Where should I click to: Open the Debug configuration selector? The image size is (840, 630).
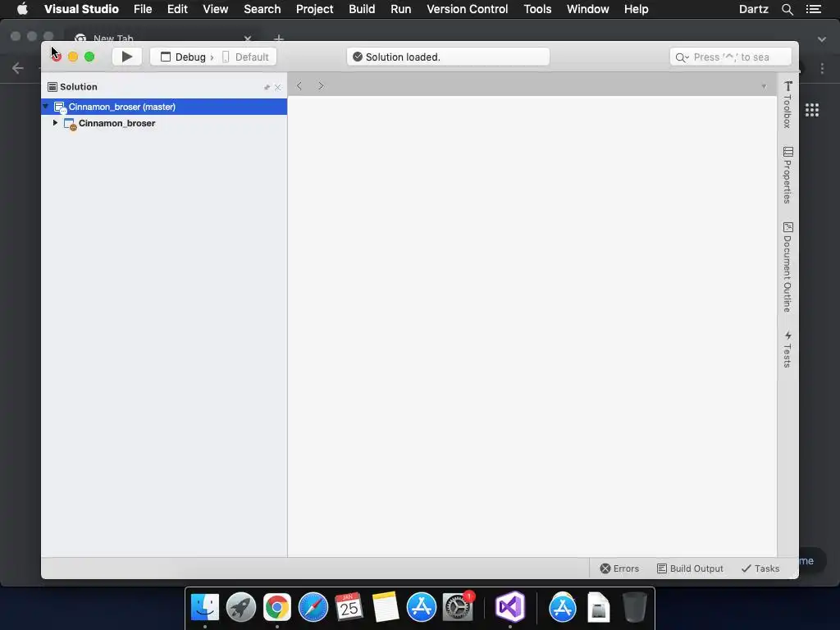(x=183, y=57)
